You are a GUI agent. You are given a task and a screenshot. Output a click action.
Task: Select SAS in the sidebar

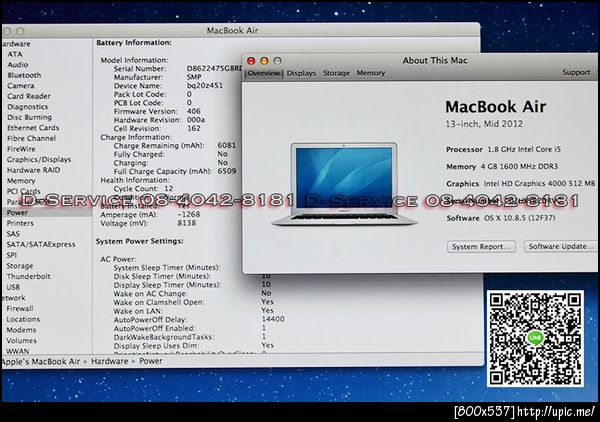pos(13,234)
